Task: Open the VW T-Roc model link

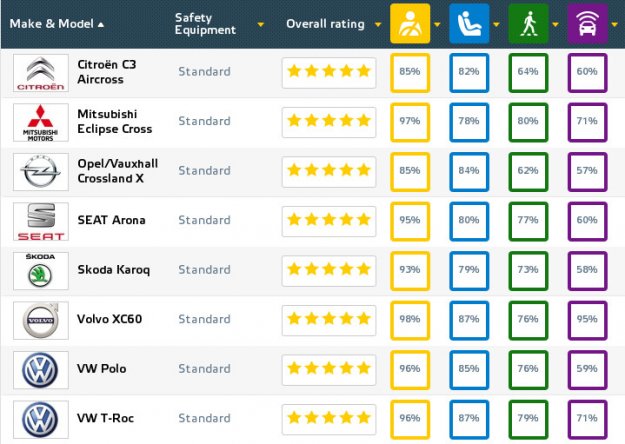Action: point(106,418)
